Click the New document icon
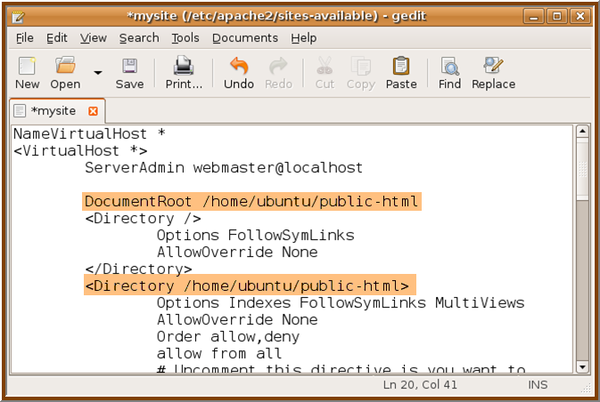The image size is (600, 402). (27, 68)
